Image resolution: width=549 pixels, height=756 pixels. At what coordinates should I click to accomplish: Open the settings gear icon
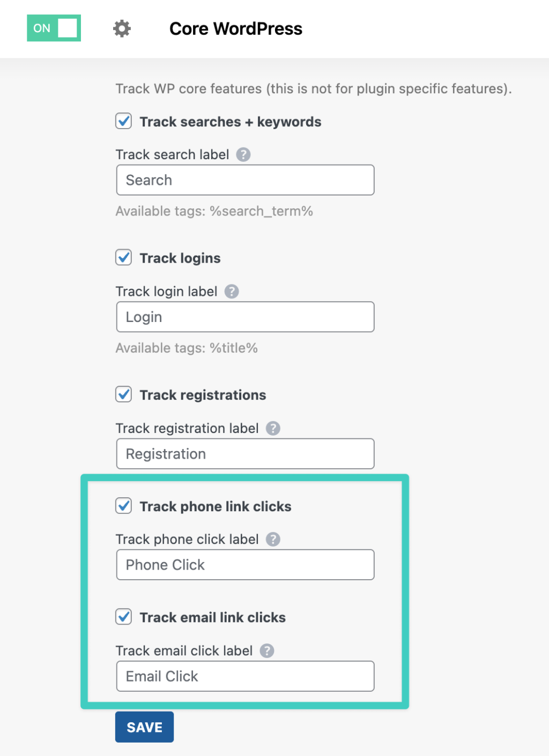[121, 28]
